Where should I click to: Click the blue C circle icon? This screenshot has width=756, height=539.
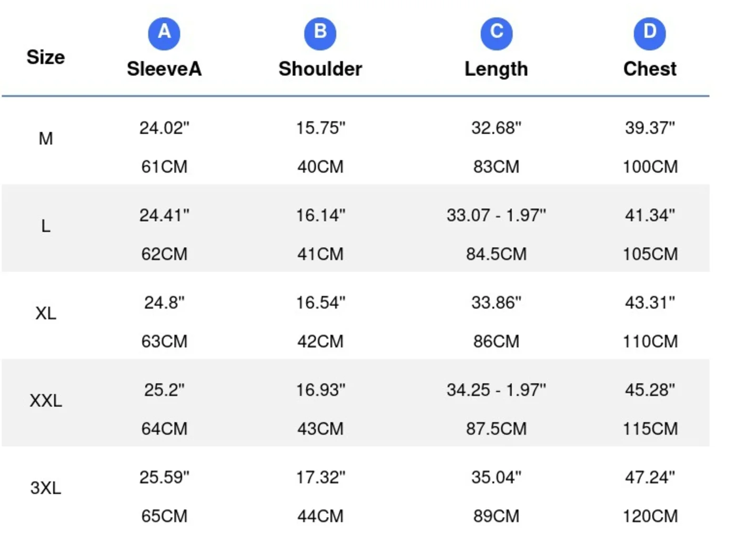click(497, 33)
